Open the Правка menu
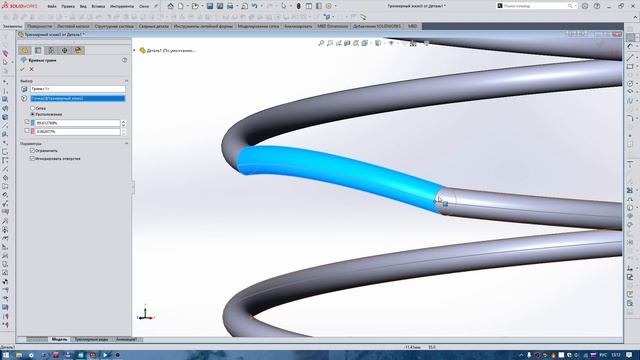Screen dimensions: 640x360 coord(68,7)
